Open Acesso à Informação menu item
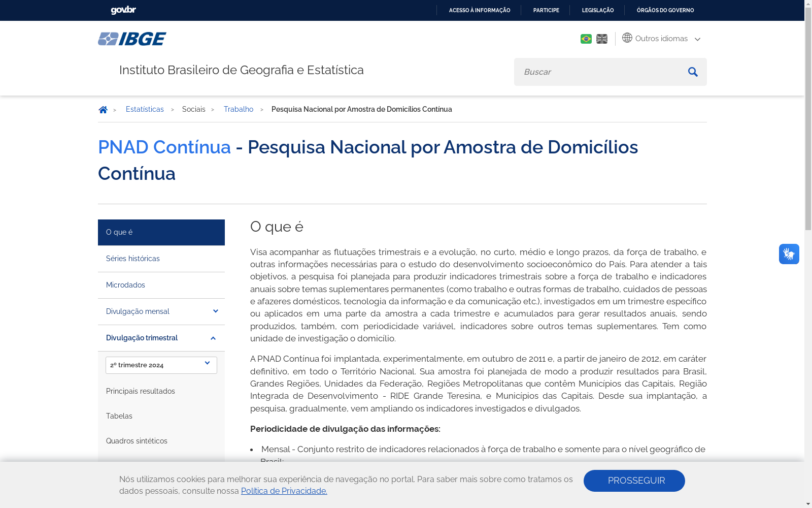This screenshot has width=812, height=508. (480, 10)
